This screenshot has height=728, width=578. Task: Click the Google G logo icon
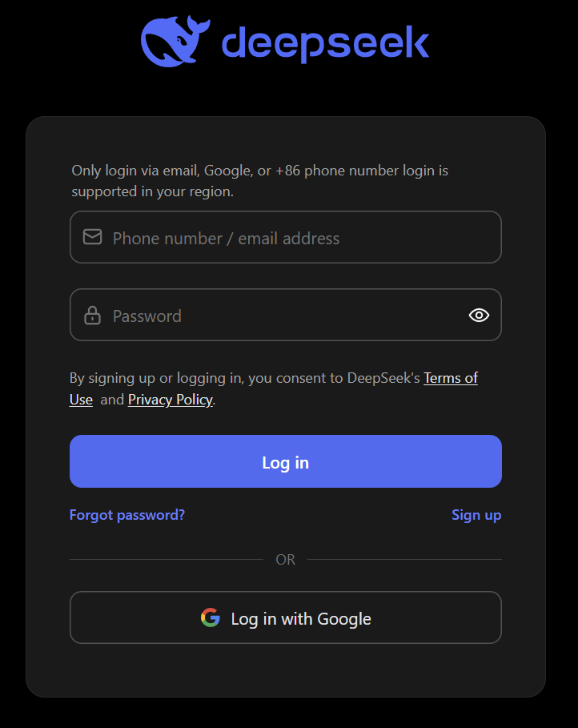click(211, 617)
